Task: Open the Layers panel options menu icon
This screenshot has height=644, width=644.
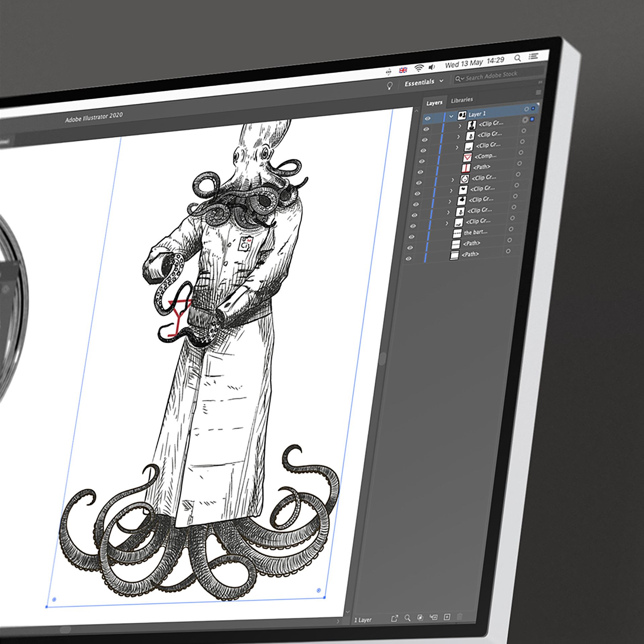Action: point(539,92)
